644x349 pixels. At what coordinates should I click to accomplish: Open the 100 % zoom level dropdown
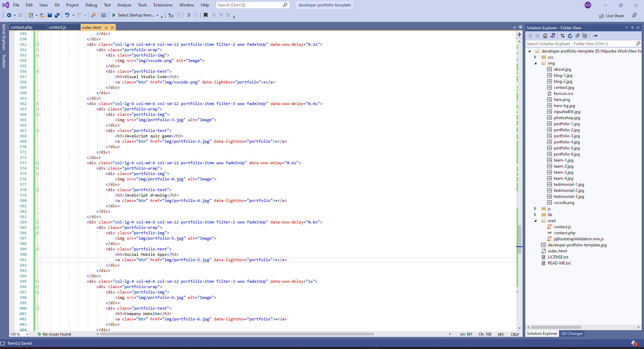[27, 334]
